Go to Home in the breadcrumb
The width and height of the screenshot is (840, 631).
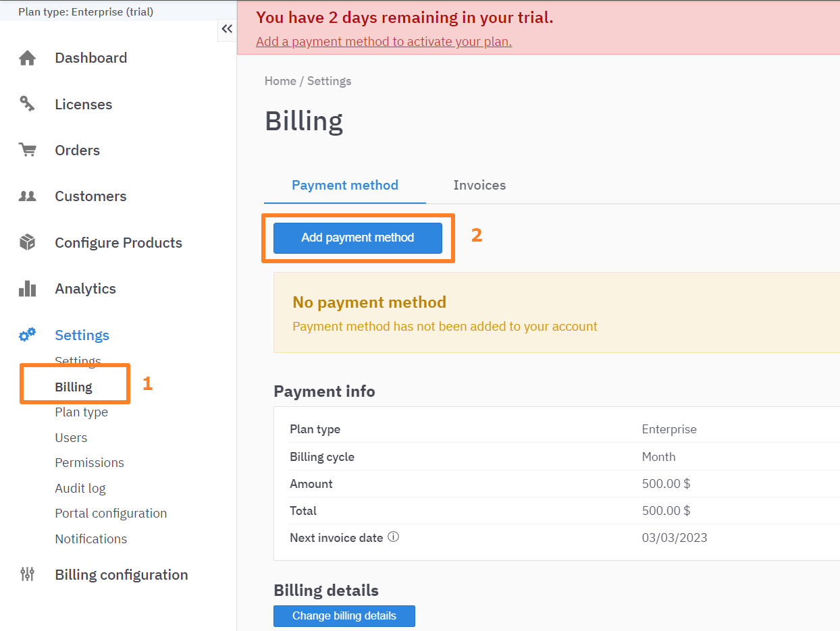tap(280, 81)
